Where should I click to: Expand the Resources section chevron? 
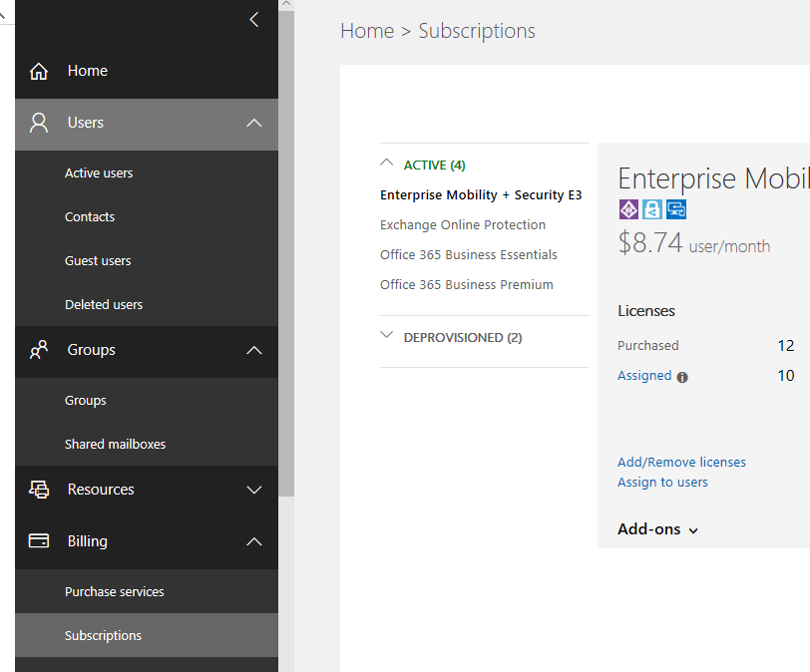pyautogui.click(x=254, y=490)
